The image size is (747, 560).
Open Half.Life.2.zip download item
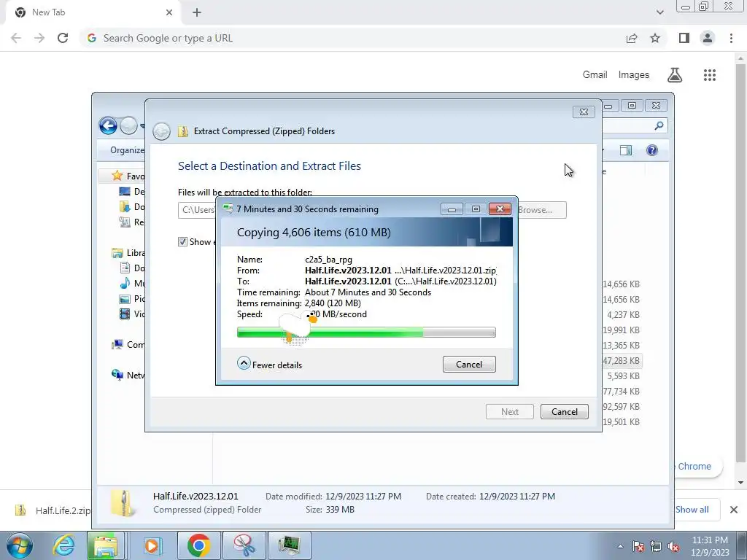[x=53, y=510]
